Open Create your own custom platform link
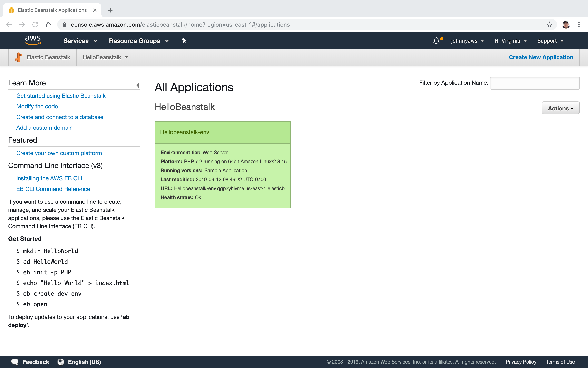Viewport: 588px width, 368px height. tap(59, 153)
